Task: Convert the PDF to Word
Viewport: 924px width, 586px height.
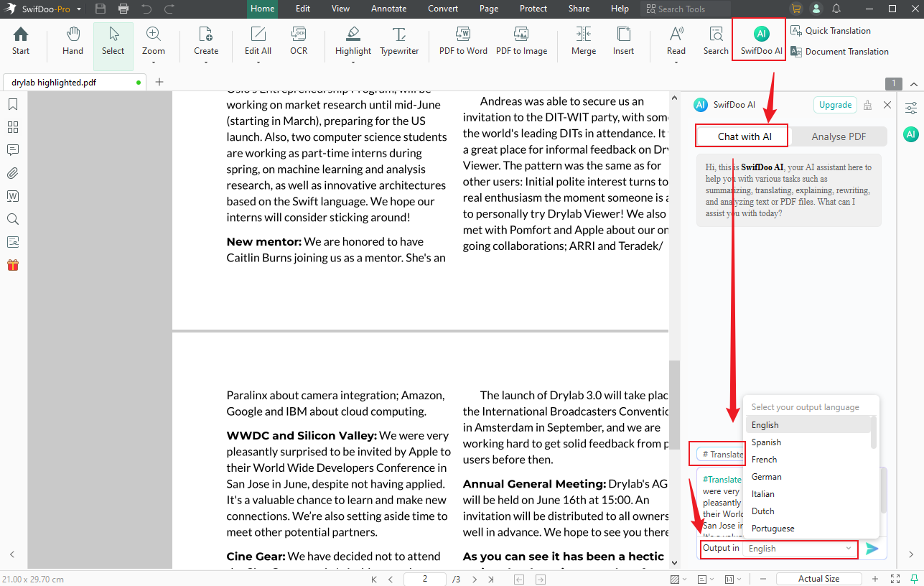Action: [x=463, y=42]
